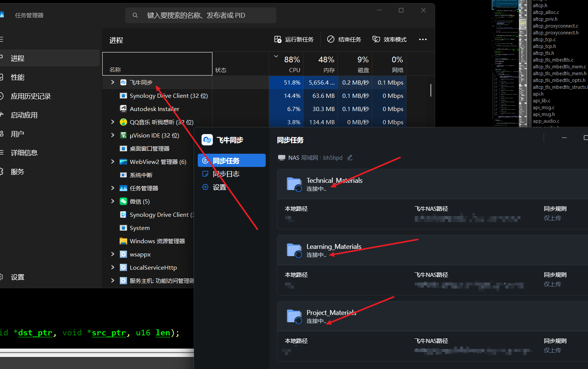588x369 pixels.
Task: Click the process list vertical scrollbar
Action: (431, 90)
